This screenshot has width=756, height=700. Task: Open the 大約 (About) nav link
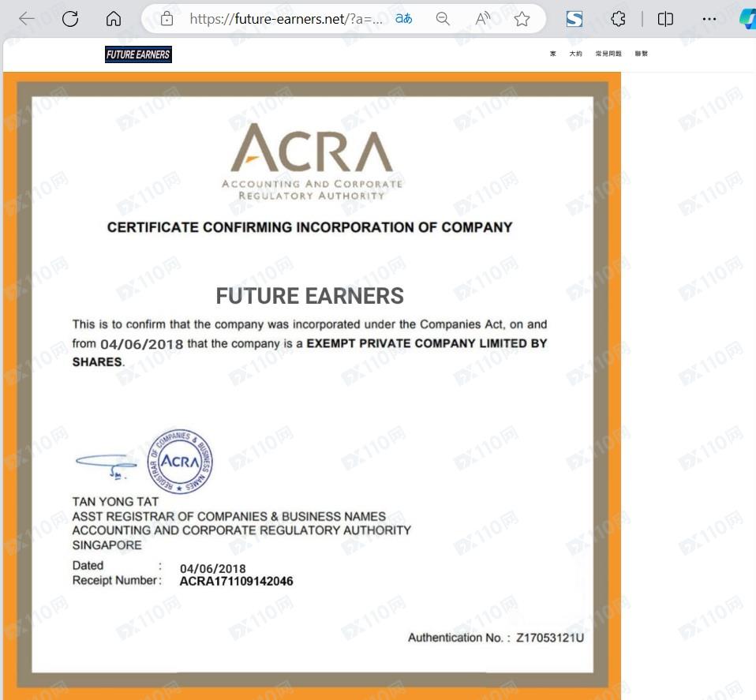575,54
